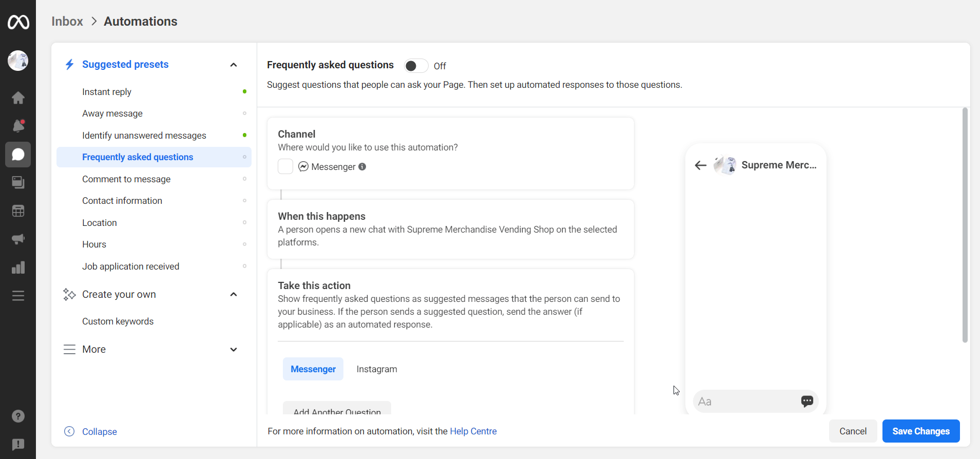Image resolution: width=980 pixels, height=459 pixels.
Task: Click the Automations breadcrumb title
Action: pos(141,22)
